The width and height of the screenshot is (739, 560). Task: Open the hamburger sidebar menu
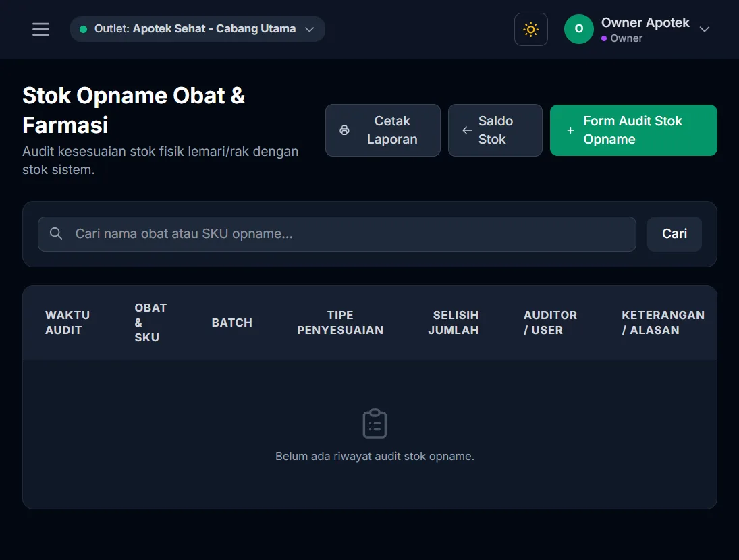pyautogui.click(x=40, y=29)
